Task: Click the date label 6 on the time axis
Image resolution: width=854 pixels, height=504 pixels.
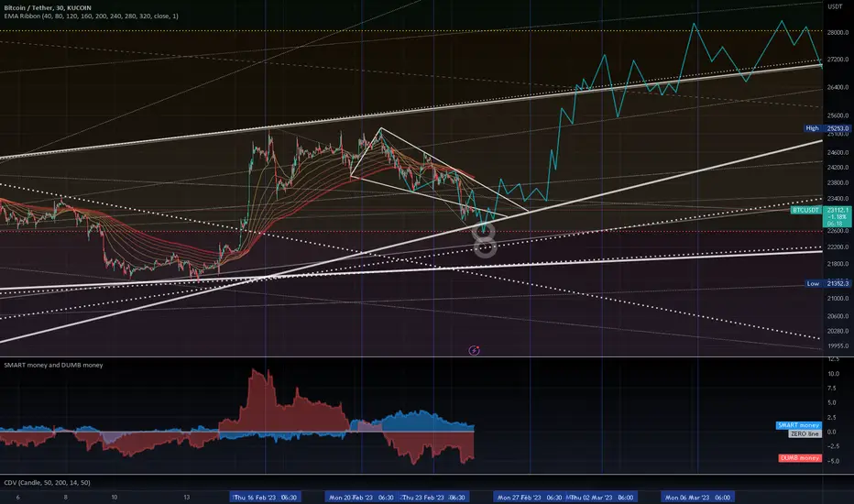Action: click(x=18, y=497)
